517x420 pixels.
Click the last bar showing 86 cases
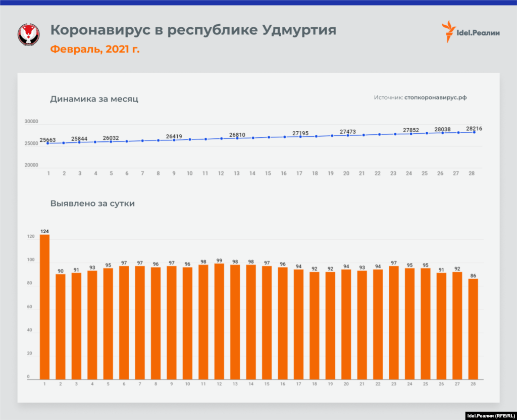click(474, 329)
